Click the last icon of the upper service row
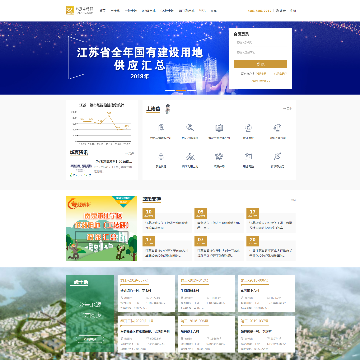The image size is (360, 360). tap(277, 127)
